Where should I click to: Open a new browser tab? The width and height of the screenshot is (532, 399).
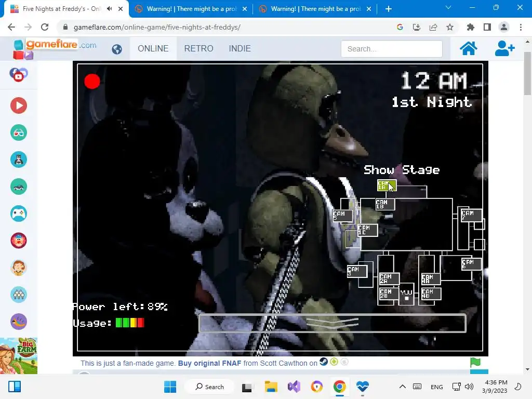pyautogui.click(x=389, y=9)
